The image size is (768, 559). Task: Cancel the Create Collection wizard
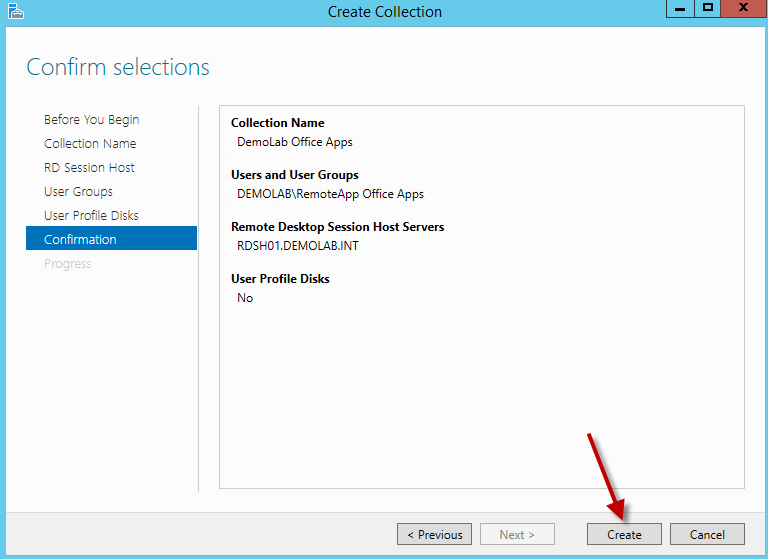tap(707, 534)
